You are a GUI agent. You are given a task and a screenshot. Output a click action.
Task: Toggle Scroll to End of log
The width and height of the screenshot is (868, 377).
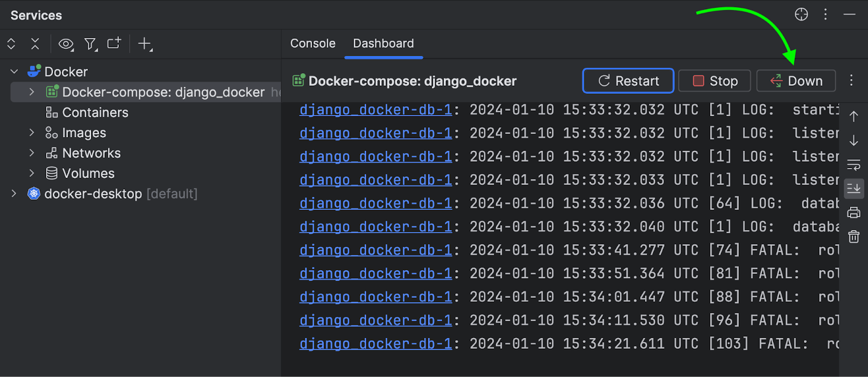(x=854, y=189)
